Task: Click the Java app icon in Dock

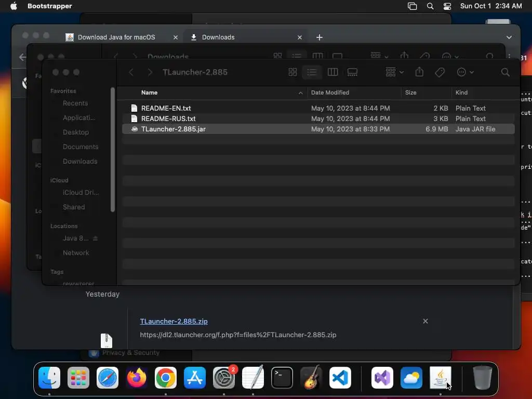Action: point(441,378)
